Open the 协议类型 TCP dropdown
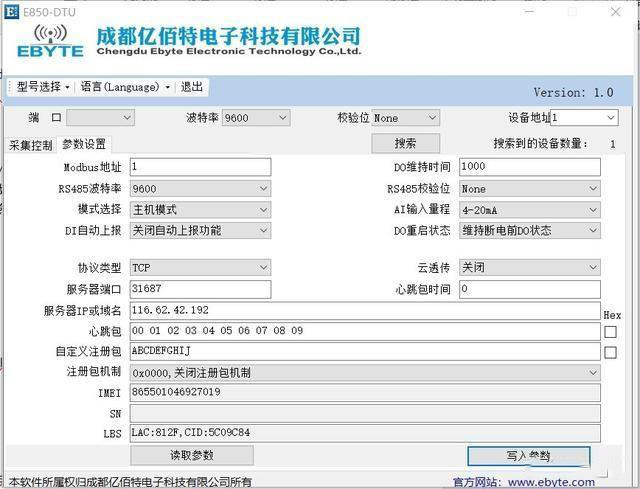 click(x=200, y=268)
